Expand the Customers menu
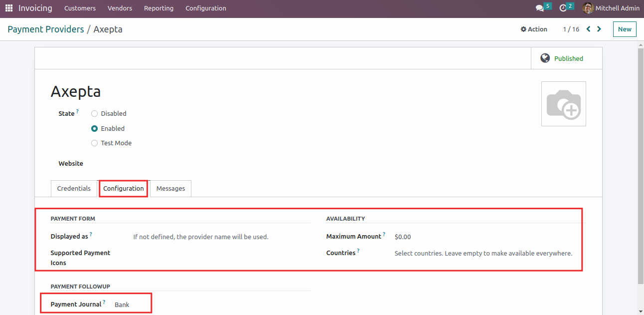644x315 pixels. pos(80,8)
